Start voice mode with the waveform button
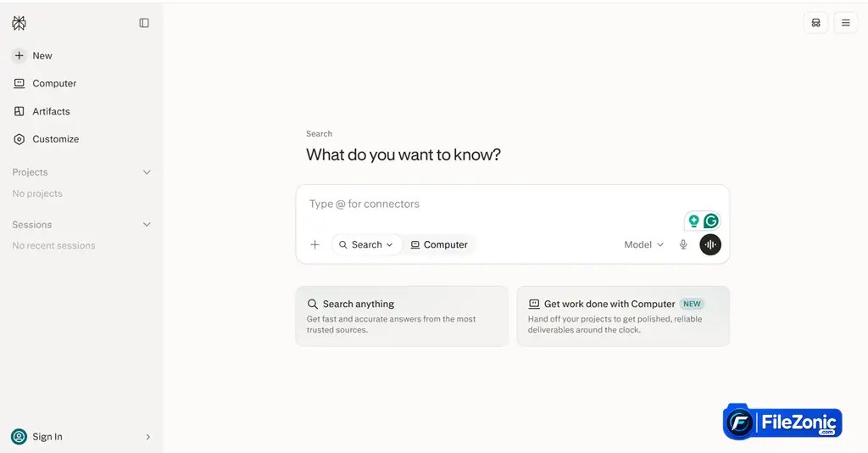Screen dimensions: 868x453 710,244
